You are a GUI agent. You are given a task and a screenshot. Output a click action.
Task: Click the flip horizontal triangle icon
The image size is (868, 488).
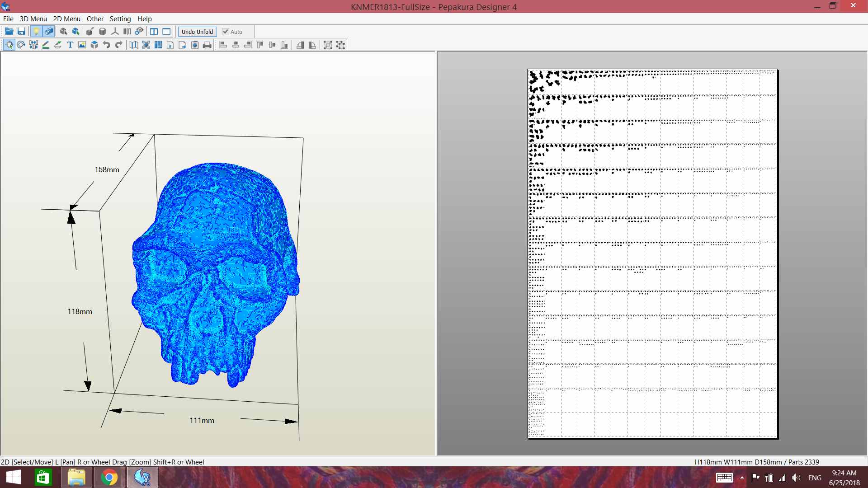300,45
